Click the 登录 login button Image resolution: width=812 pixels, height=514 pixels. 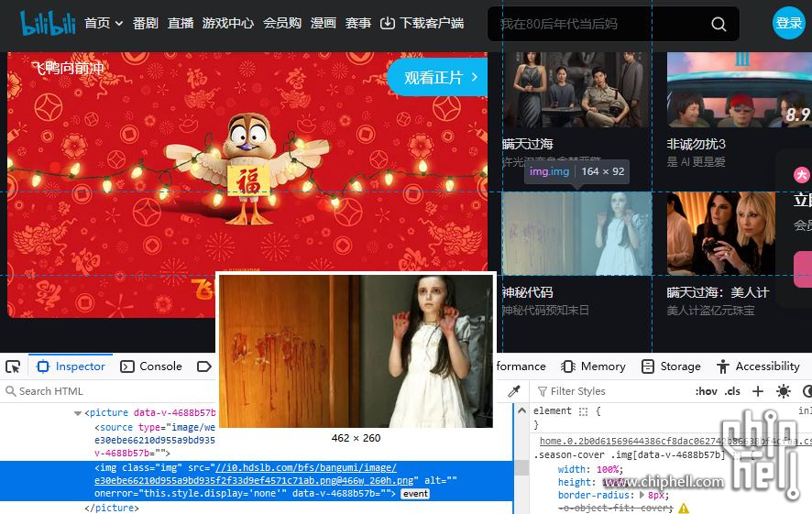(x=789, y=23)
